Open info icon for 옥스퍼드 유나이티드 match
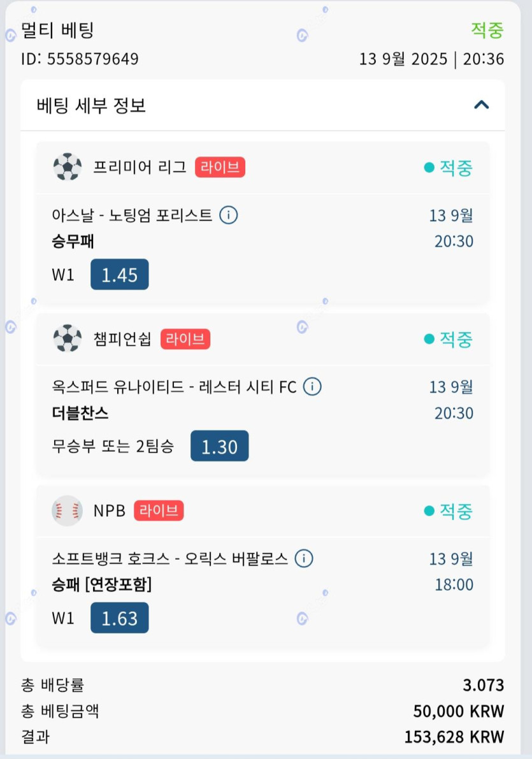The image size is (532, 759). pyautogui.click(x=312, y=386)
